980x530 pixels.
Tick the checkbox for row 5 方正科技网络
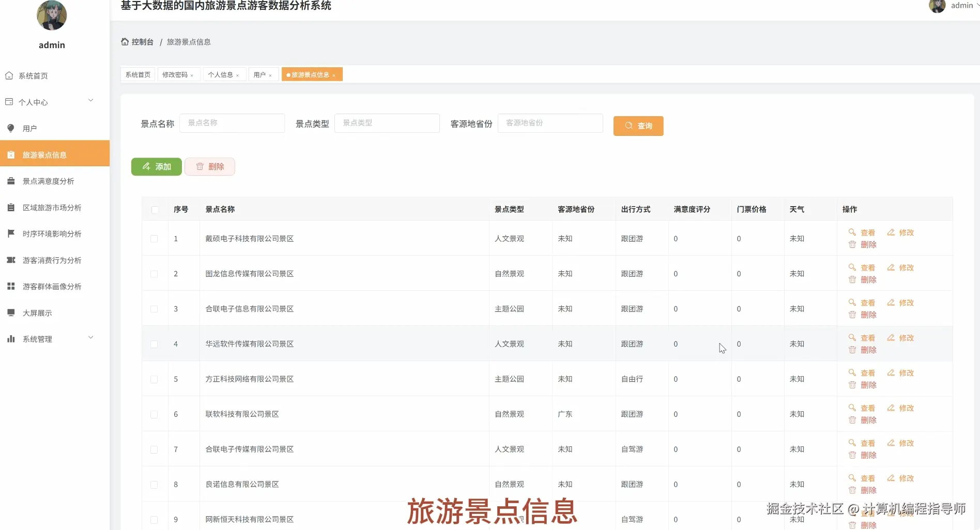point(154,379)
